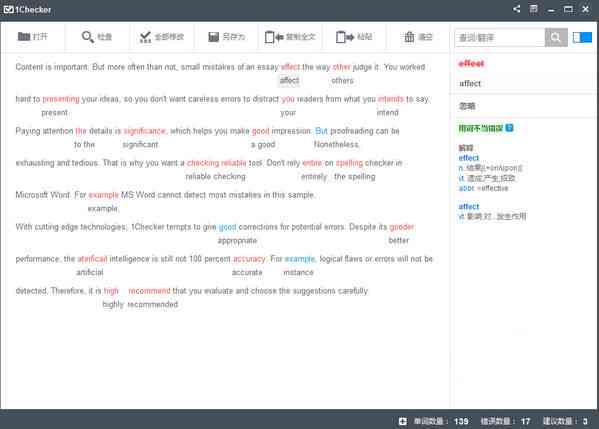Click the red word 'presenting'
This screenshot has width=599, height=429.
[x=61, y=99]
